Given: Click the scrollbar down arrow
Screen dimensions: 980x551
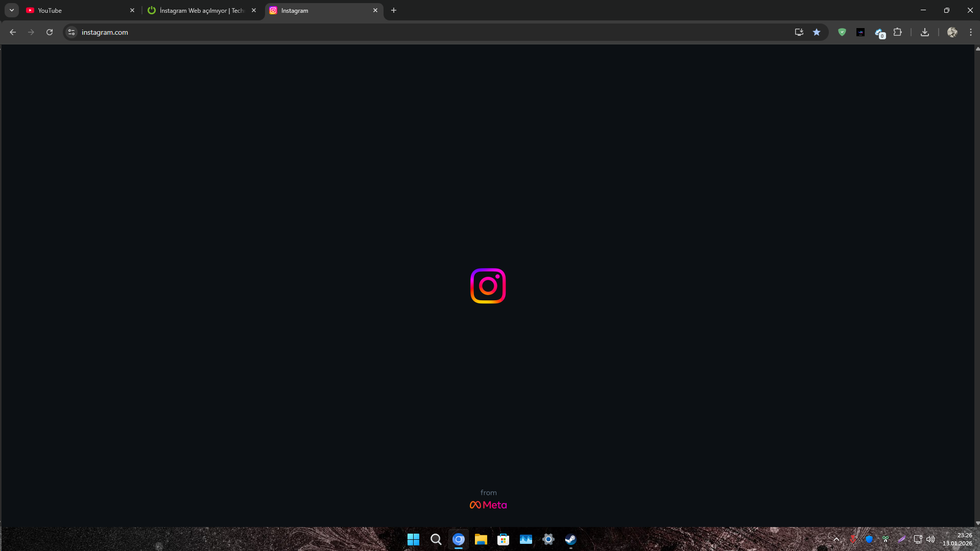Looking at the screenshot, I should tap(977, 523).
